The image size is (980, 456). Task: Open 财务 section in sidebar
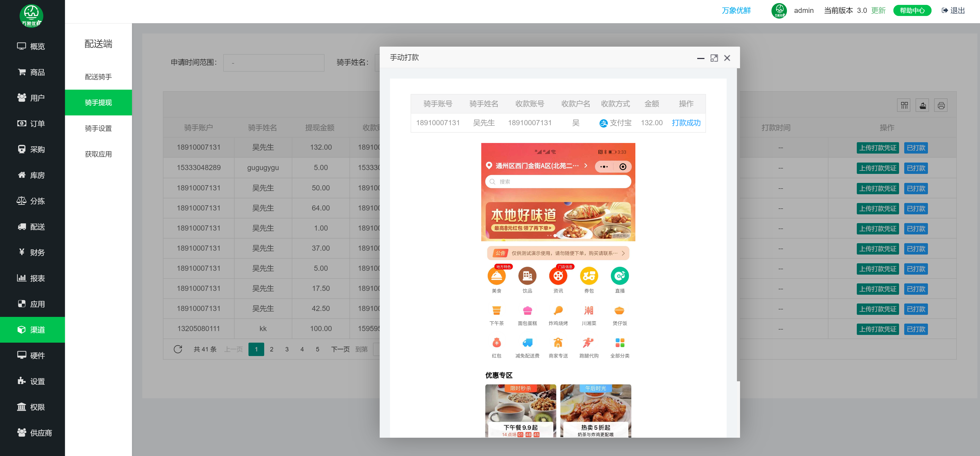32,252
